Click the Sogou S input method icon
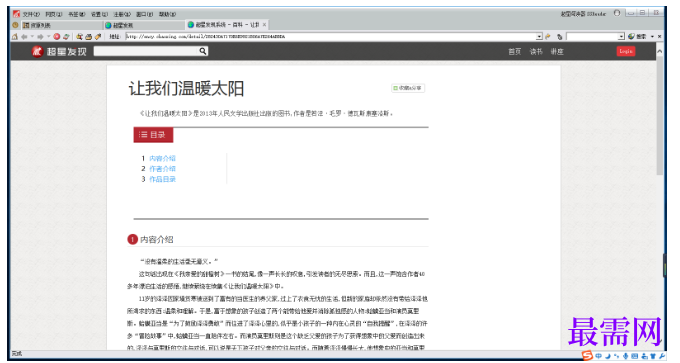Image resolution: width=680 pixels, height=363 pixels. (587, 356)
